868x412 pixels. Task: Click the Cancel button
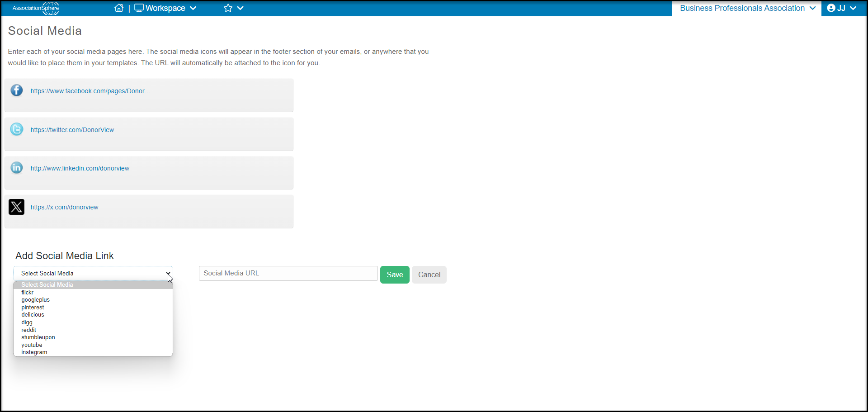pos(429,275)
